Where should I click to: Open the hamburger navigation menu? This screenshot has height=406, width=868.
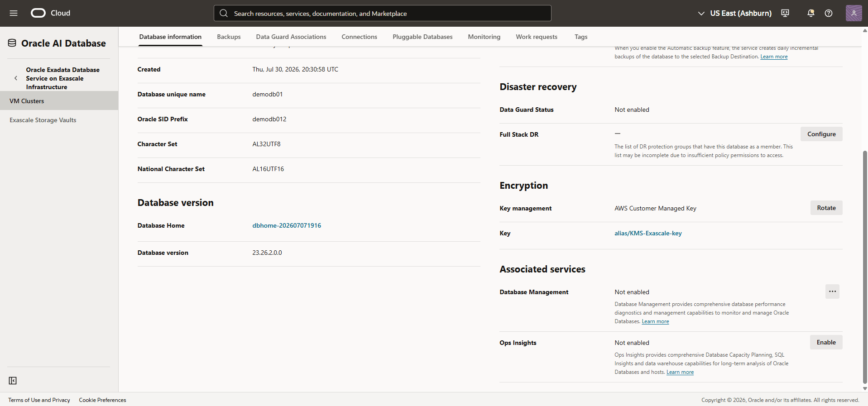coord(14,13)
